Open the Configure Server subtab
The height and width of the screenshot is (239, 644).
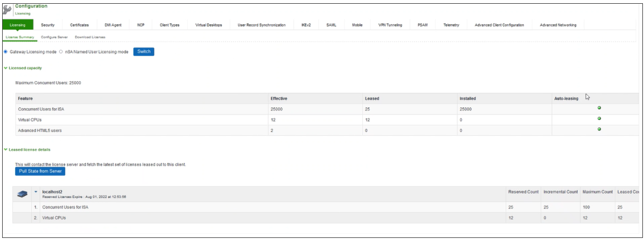54,37
